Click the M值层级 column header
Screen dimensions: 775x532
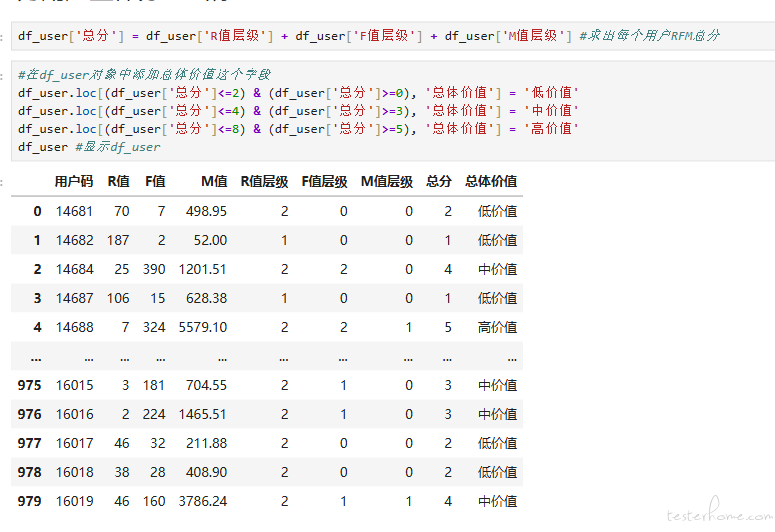pyautogui.click(x=386, y=182)
